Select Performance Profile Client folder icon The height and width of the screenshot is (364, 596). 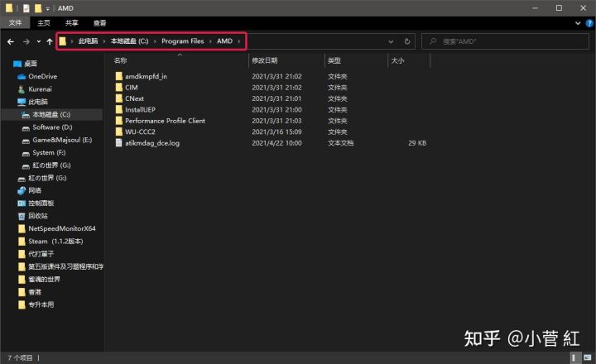(119, 121)
